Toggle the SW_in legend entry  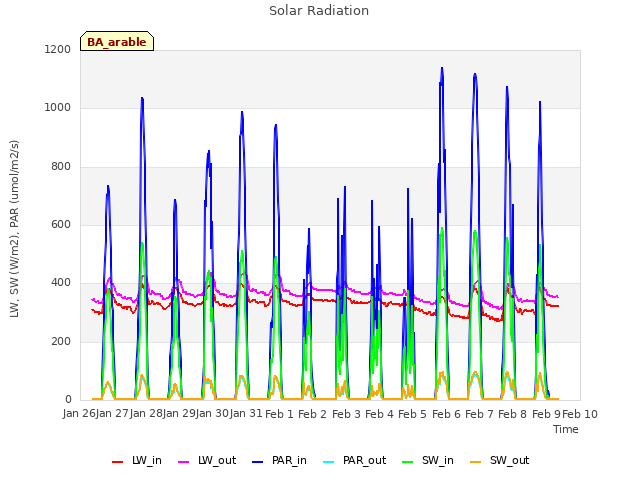428,461
